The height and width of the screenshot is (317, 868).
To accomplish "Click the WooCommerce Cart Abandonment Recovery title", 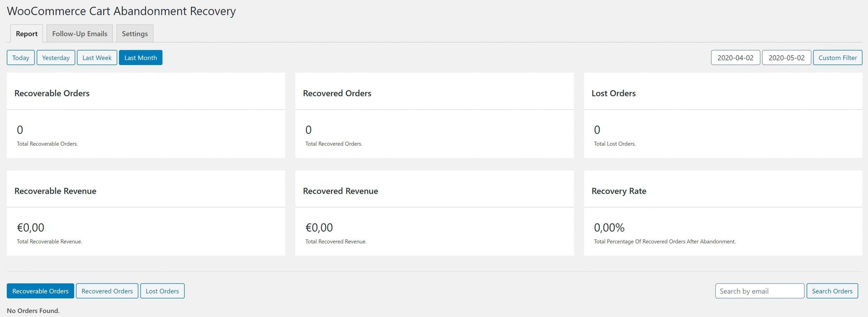I will pos(121,11).
